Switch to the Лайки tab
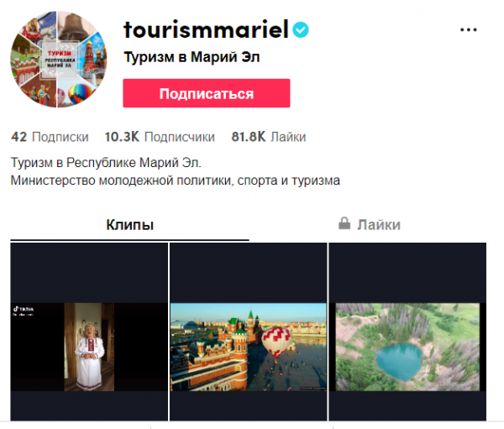 pyautogui.click(x=370, y=225)
